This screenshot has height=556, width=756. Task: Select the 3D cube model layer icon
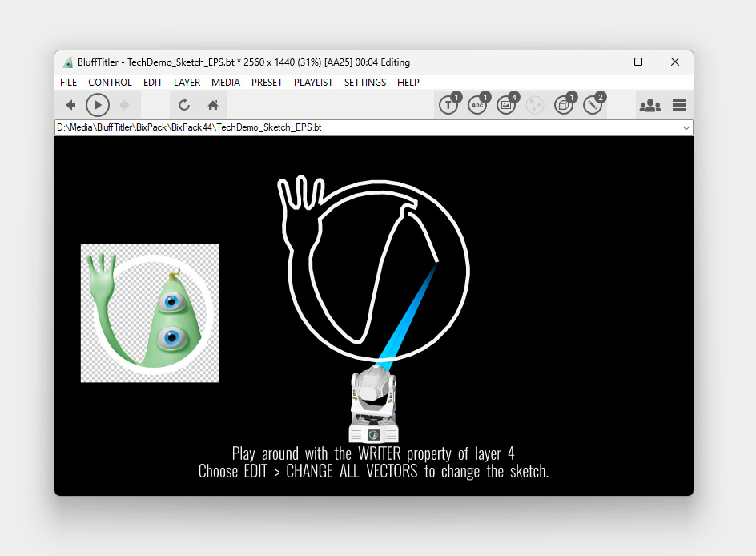(564, 105)
